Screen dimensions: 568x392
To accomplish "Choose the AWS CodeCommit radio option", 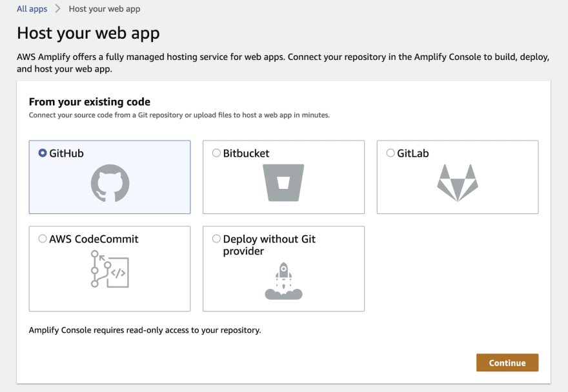I will tap(43, 239).
